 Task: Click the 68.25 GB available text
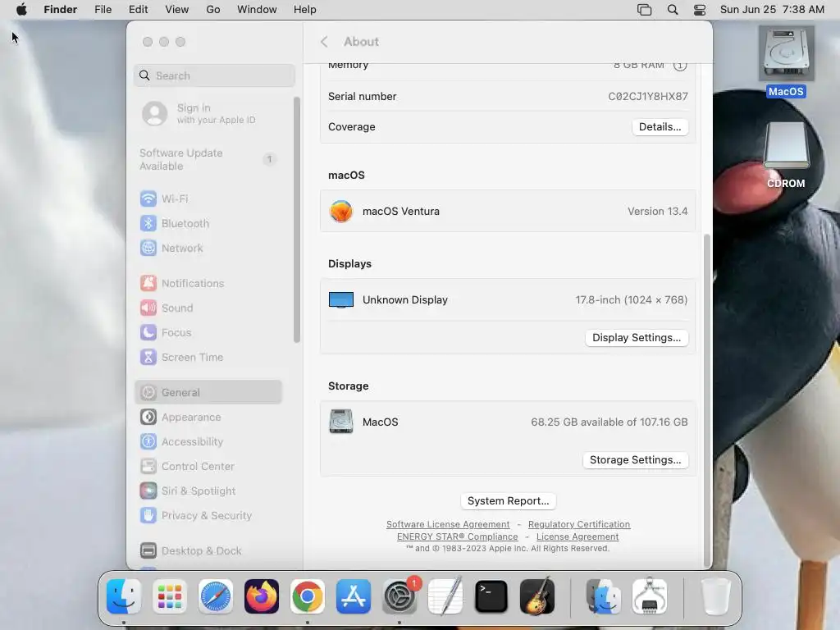609,422
